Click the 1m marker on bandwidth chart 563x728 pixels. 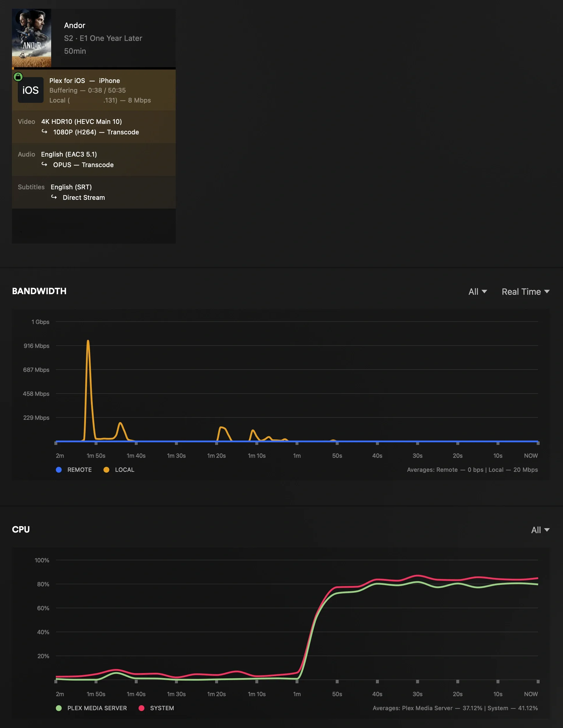[297, 456]
